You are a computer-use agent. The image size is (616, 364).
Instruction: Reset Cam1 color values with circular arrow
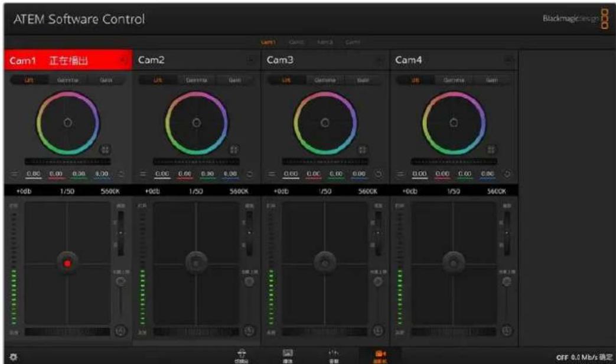click(121, 174)
